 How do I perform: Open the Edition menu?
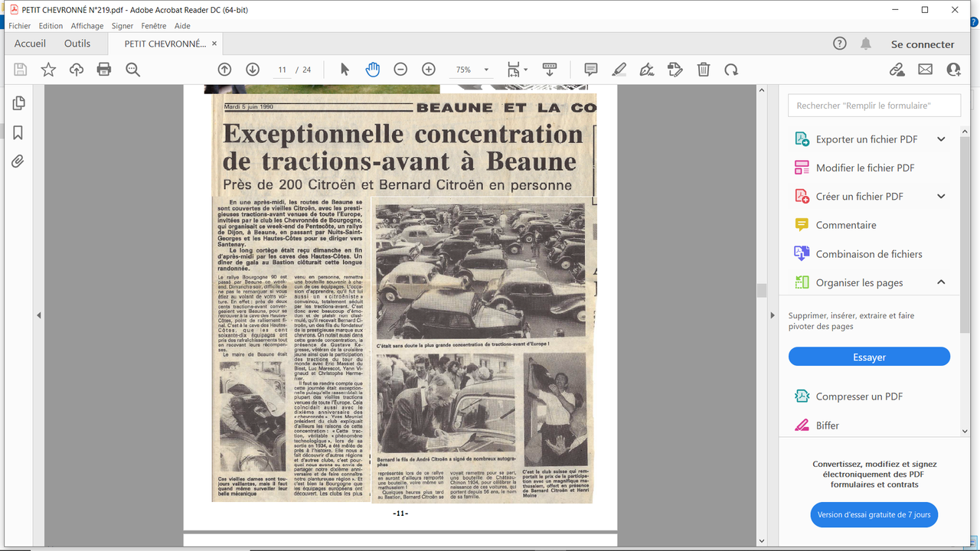[51, 26]
